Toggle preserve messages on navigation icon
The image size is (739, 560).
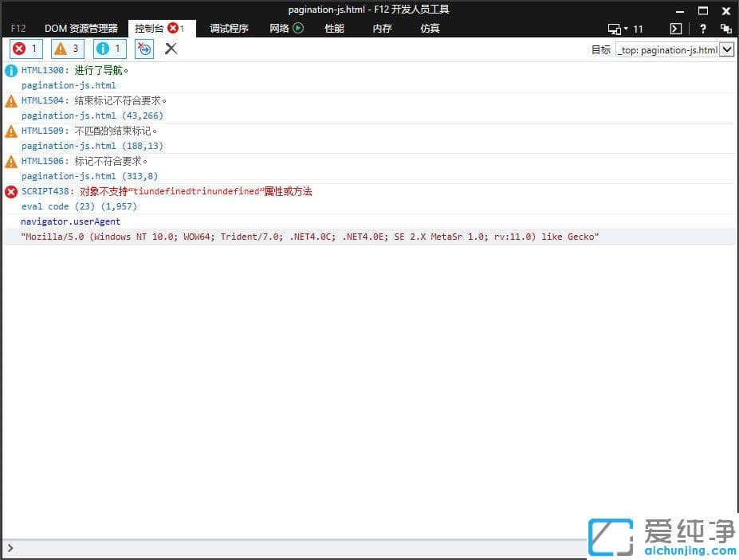[143, 49]
